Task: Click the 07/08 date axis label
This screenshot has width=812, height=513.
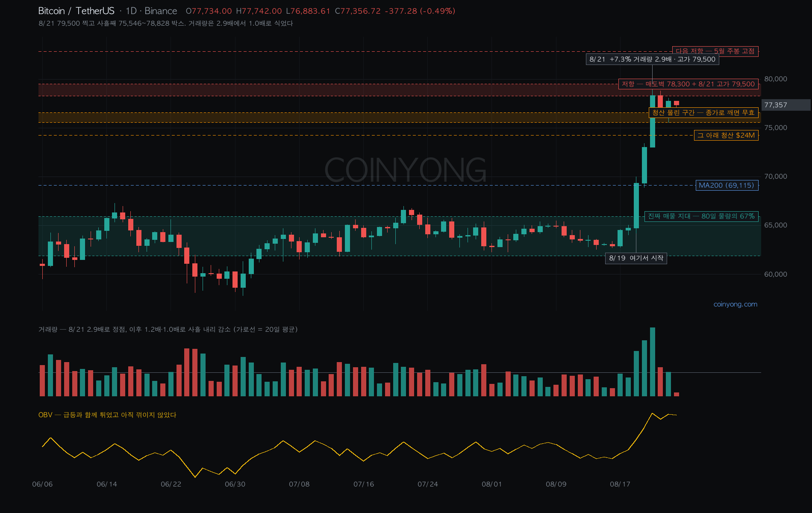Action: coord(299,484)
